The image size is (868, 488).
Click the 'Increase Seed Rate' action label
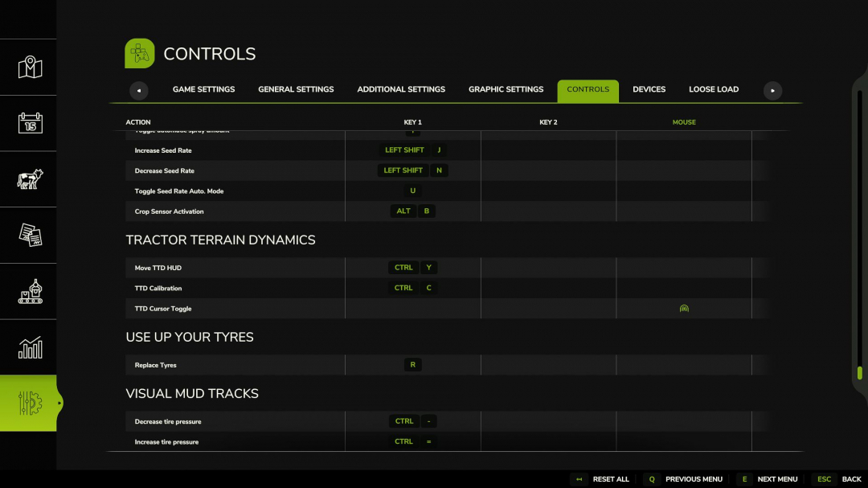point(162,150)
